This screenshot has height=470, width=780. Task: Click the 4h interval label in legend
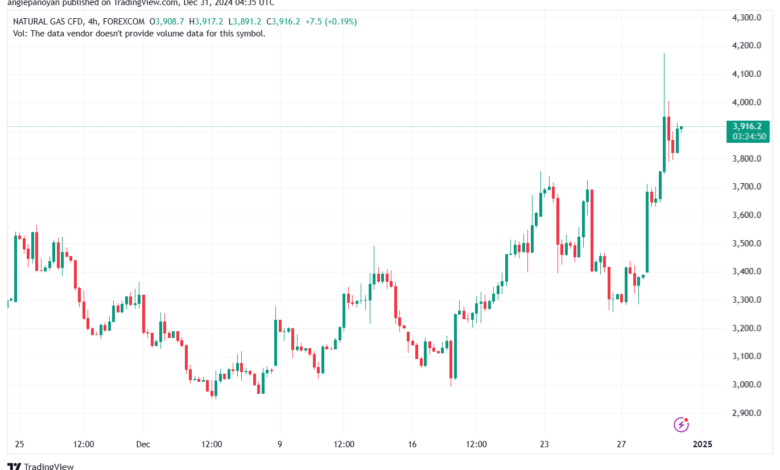click(92, 21)
